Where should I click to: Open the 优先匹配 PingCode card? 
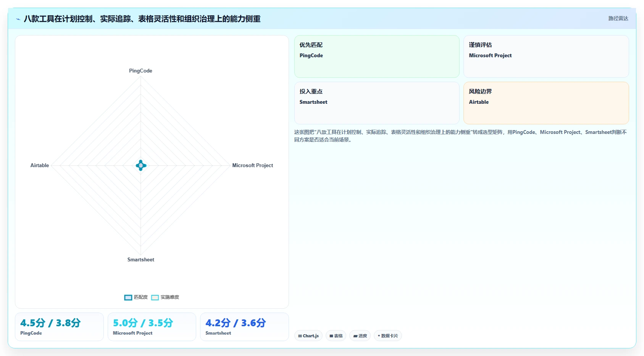click(377, 56)
